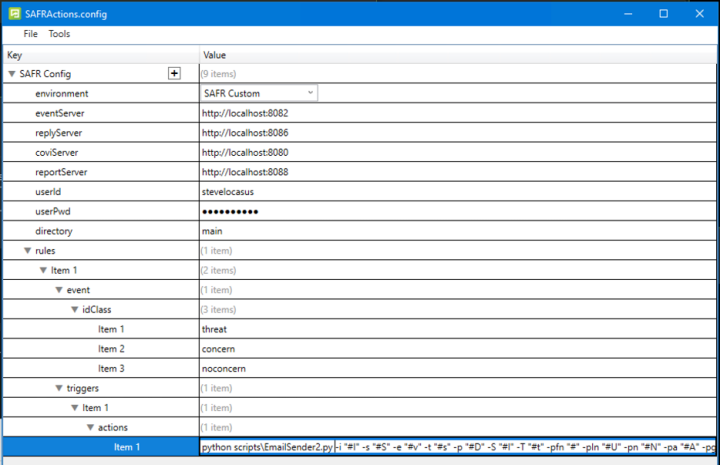Collapse the actions node
This screenshot has width=720, height=465.
[x=90, y=428]
